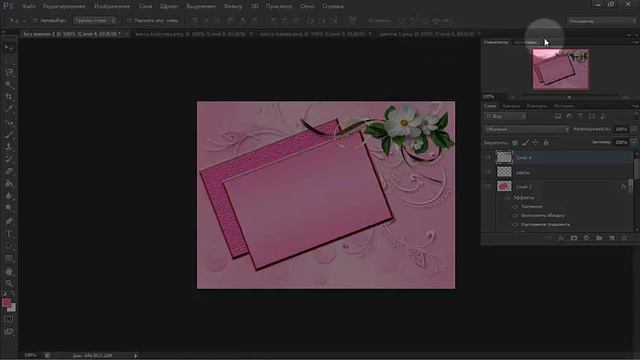
Task: Open the layer blend mode dropdown
Action: (x=527, y=129)
